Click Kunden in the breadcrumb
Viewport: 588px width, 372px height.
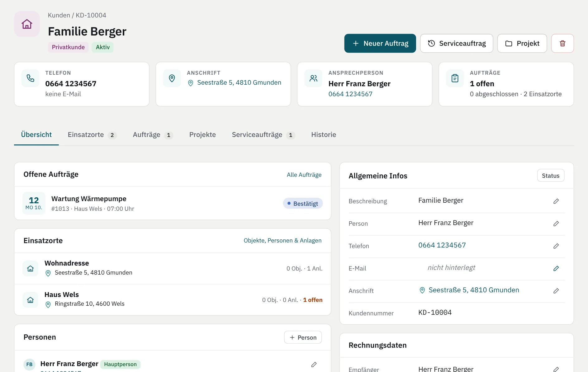point(59,15)
